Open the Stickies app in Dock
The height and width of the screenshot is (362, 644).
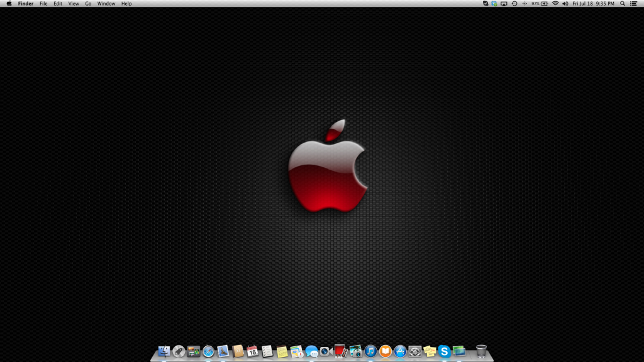(x=430, y=351)
